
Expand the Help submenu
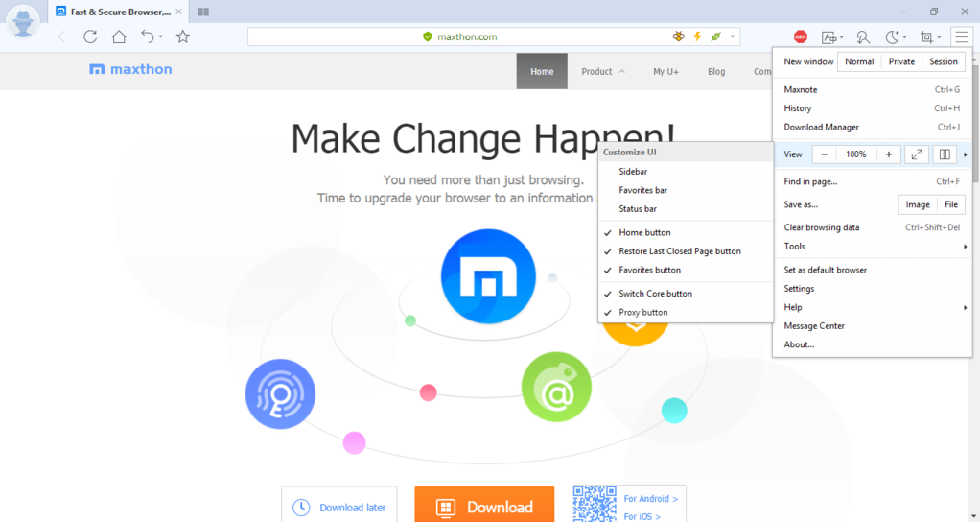pos(873,308)
